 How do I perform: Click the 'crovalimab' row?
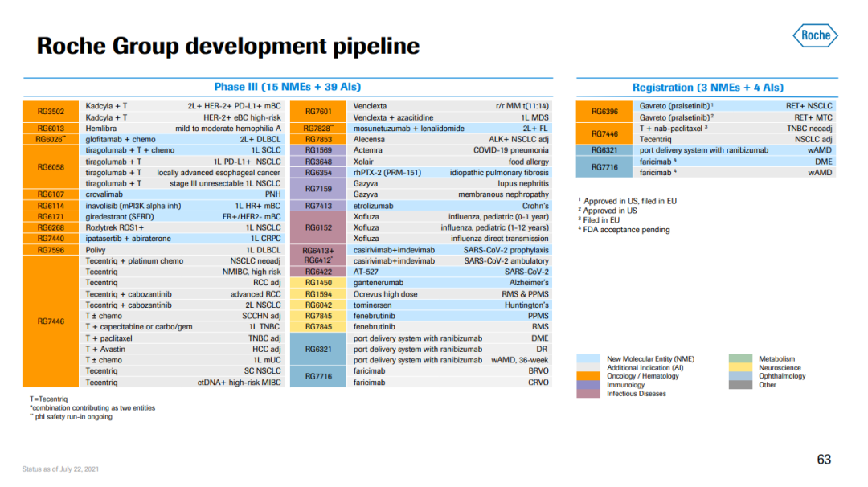tap(182, 194)
